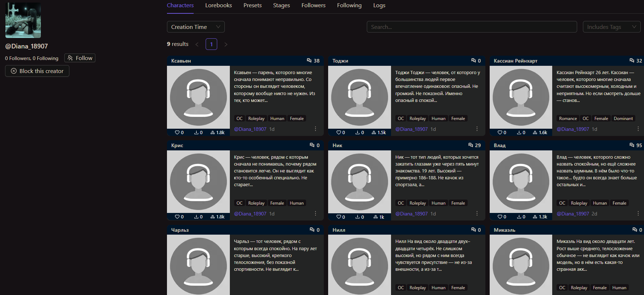Click the download icon on Ксавьен card
The image size is (644, 295).
[196, 132]
